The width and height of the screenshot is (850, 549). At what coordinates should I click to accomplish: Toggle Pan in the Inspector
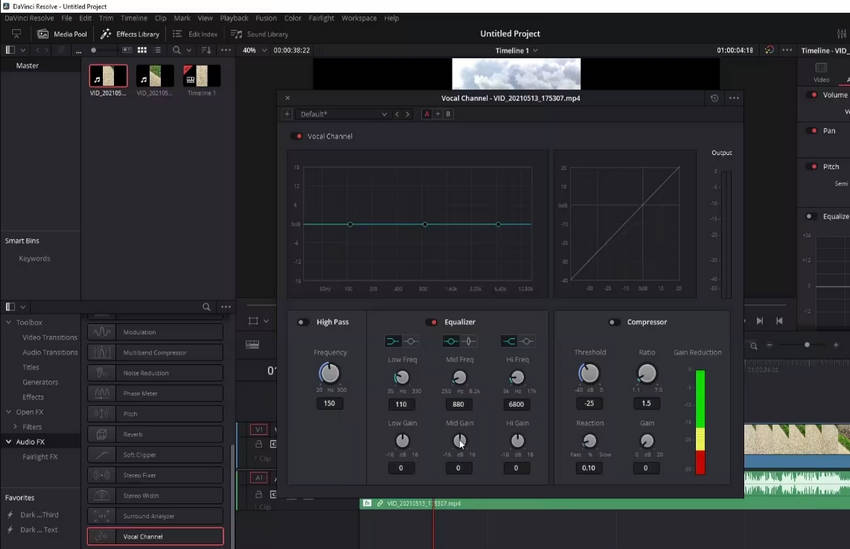coord(813,131)
